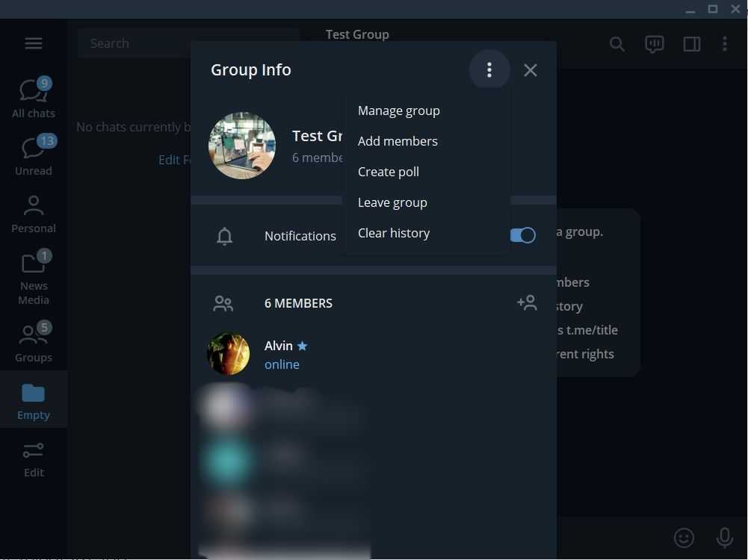Click the microphone voice message icon
This screenshot has height=560, width=748.
(723, 538)
